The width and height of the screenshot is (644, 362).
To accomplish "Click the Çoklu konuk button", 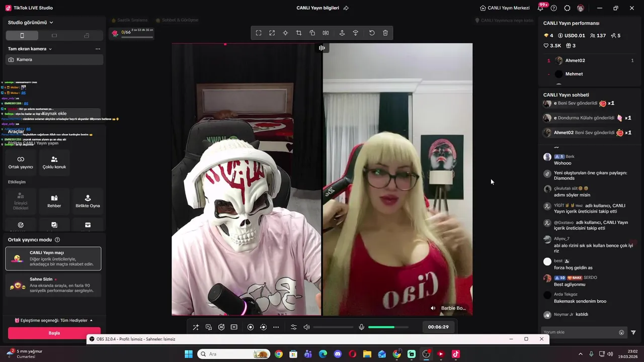I will (x=54, y=162).
